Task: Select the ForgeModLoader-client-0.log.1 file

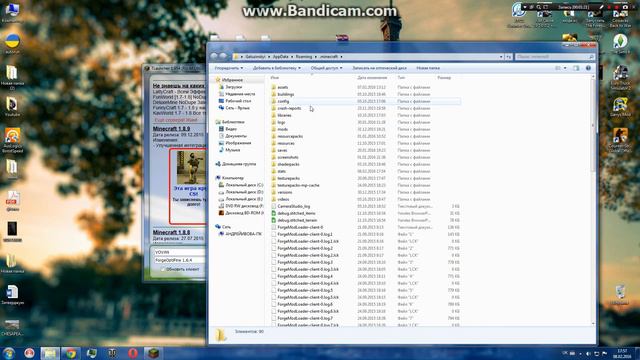Action: pyautogui.click(x=304, y=234)
